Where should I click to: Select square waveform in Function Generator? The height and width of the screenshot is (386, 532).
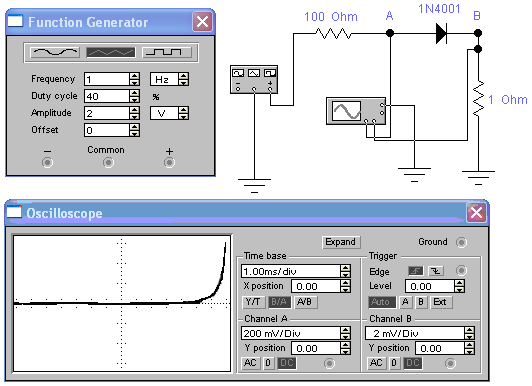(167, 52)
